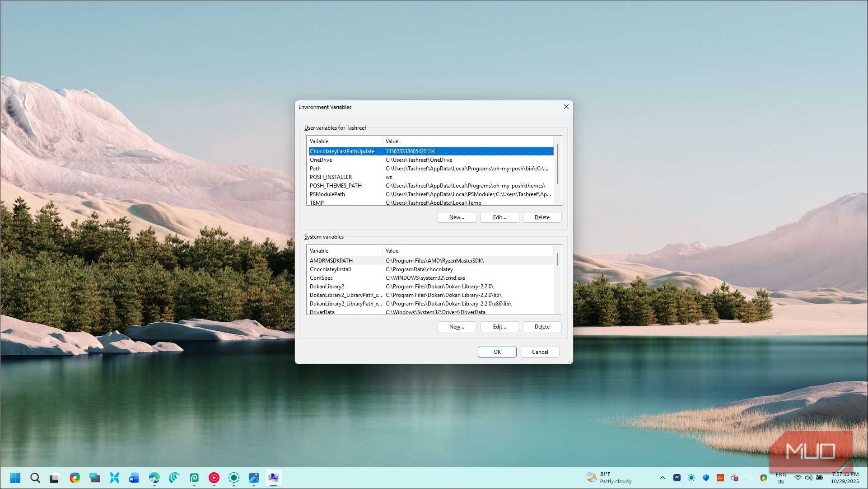This screenshot has width=868, height=489.
Task: Open battery status tray icon
Action: tap(819, 478)
